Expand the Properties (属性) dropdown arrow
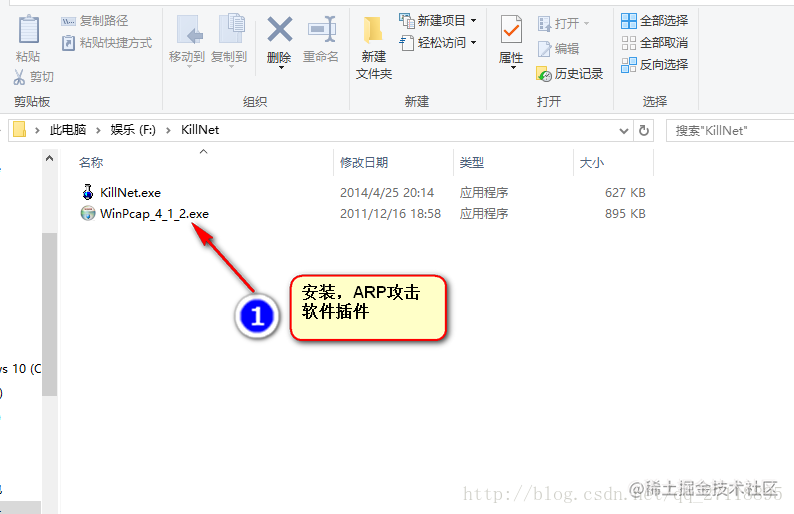This screenshot has height=514, width=794. point(513,67)
